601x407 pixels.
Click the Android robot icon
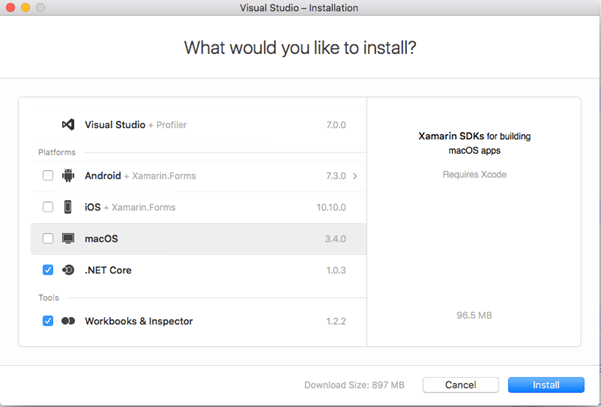68,176
